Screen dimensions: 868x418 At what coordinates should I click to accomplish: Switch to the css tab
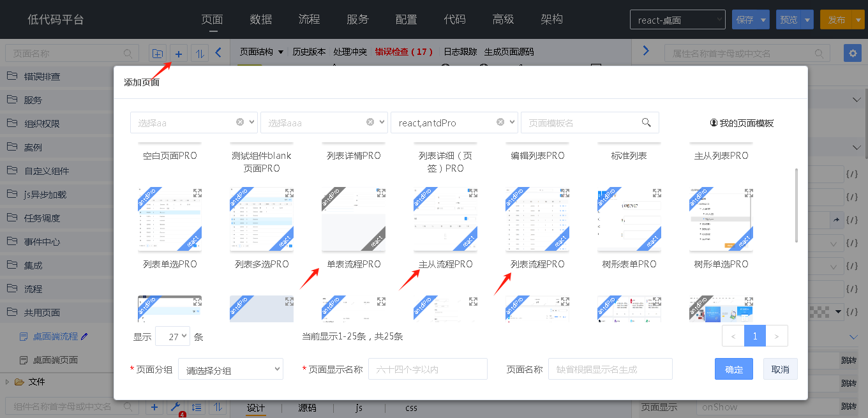[411, 407]
